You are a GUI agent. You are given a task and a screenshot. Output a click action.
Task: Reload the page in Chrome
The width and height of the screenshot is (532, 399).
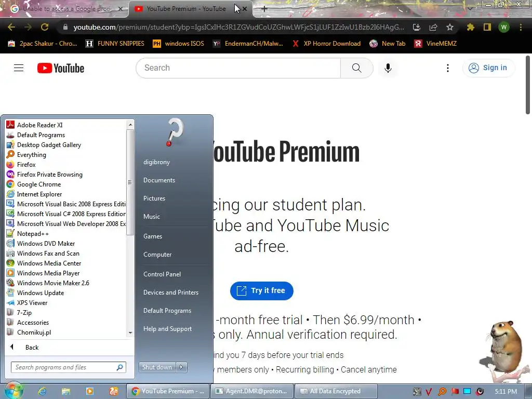tap(45, 27)
